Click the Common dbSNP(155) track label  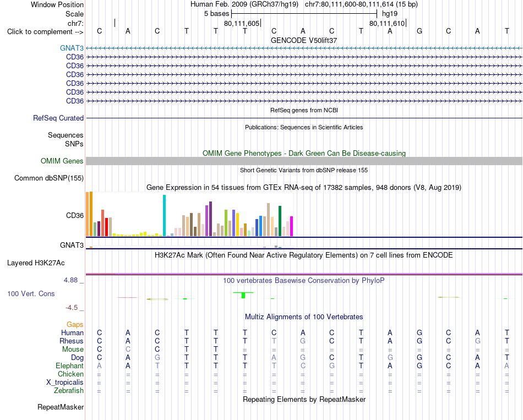tap(49, 178)
